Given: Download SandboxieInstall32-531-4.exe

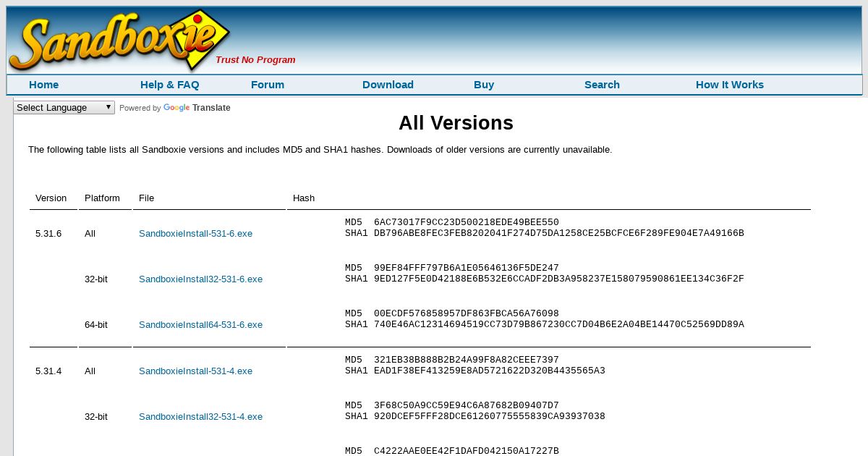Looking at the screenshot, I should [x=200, y=417].
